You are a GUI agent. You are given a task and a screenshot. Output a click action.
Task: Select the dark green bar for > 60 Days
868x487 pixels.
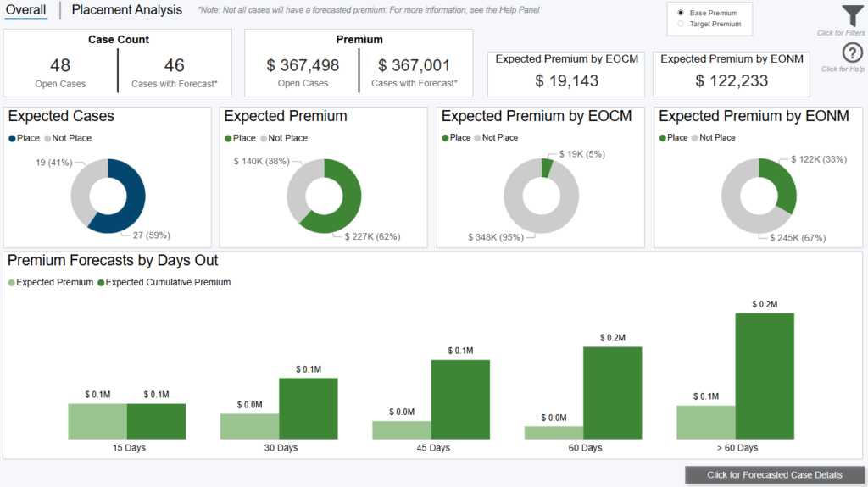(765, 375)
